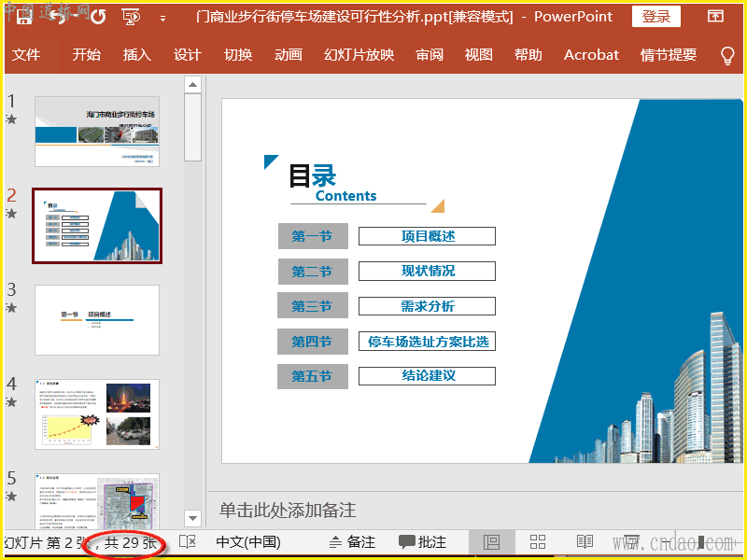Select slide 5 thumbnail with map
Image resolution: width=747 pixels, height=560 pixels.
click(x=97, y=500)
